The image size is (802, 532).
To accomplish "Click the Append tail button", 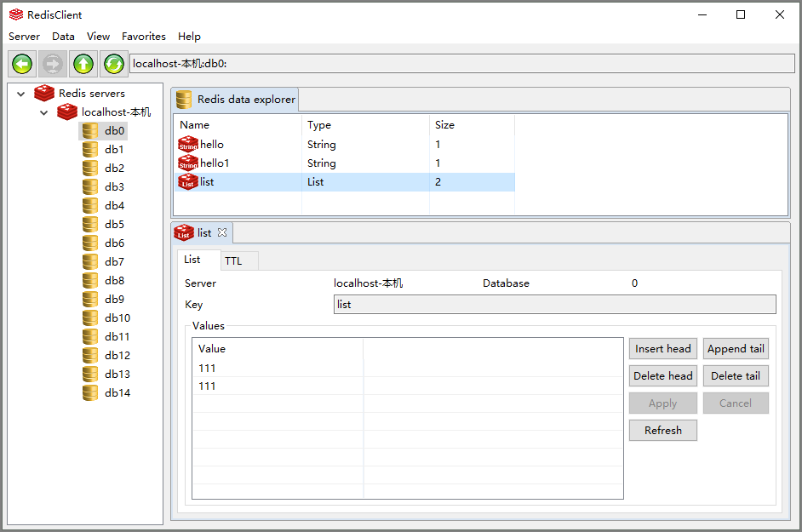I will (736, 349).
